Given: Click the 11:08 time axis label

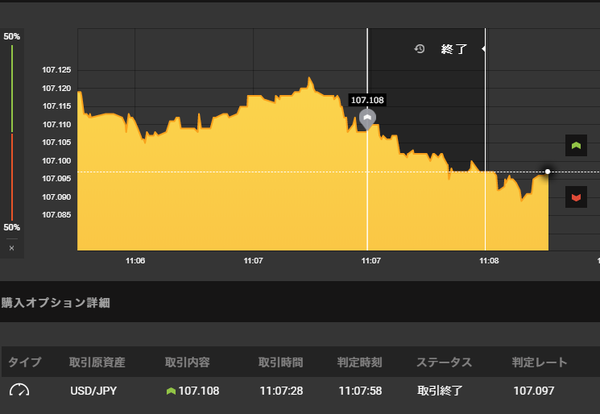Looking at the screenshot, I should click(x=489, y=261).
